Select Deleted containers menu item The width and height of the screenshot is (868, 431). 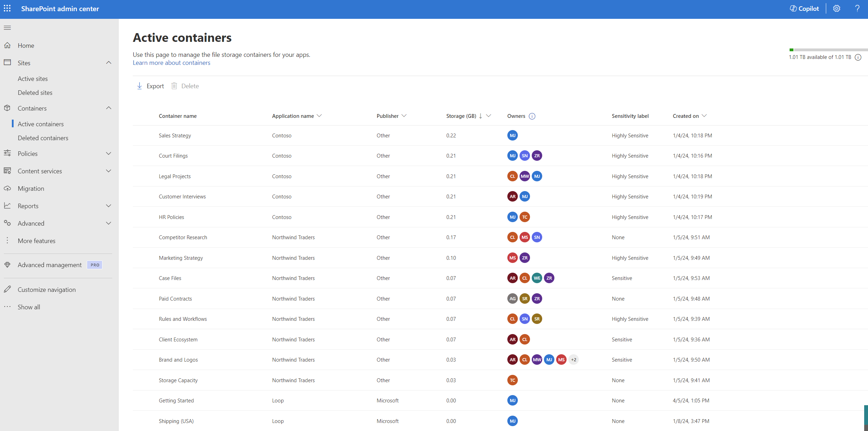(44, 137)
